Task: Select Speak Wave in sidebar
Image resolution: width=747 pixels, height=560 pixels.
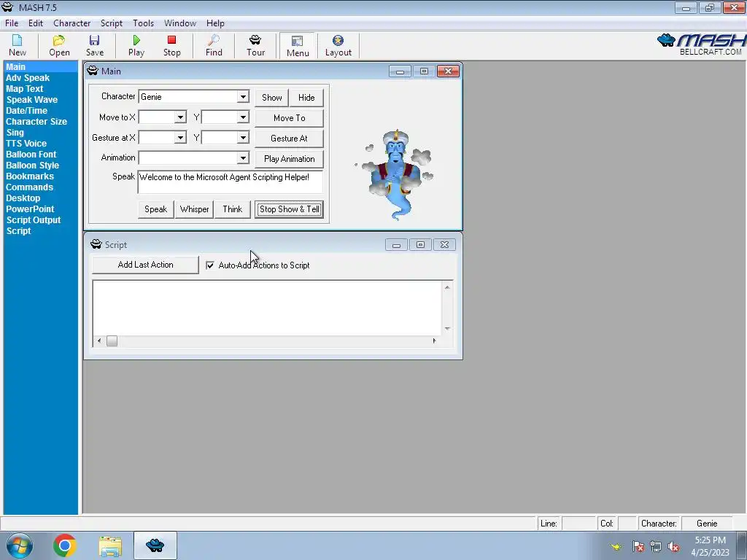Action: 32,99
